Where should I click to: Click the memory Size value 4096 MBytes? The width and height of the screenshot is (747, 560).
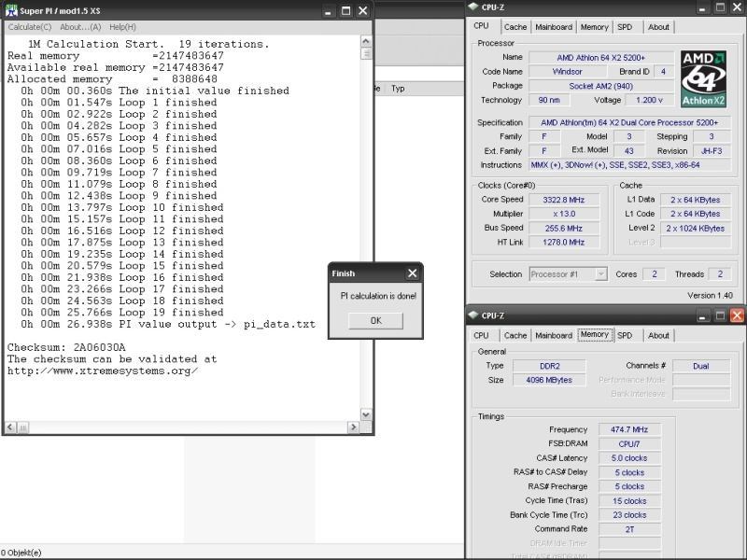(x=549, y=380)
